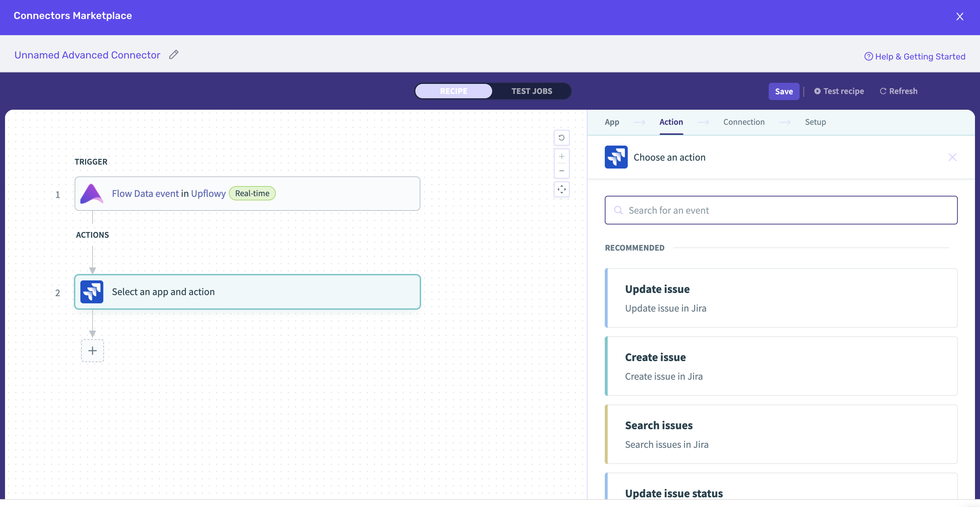Zoom out on the recipe canvas

pos(561,171)
